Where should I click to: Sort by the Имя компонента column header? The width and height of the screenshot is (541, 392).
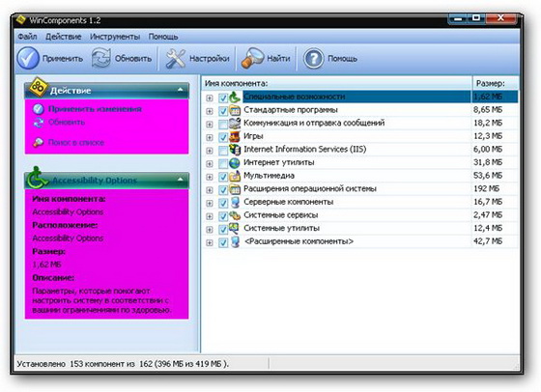(x=336, y=83)
